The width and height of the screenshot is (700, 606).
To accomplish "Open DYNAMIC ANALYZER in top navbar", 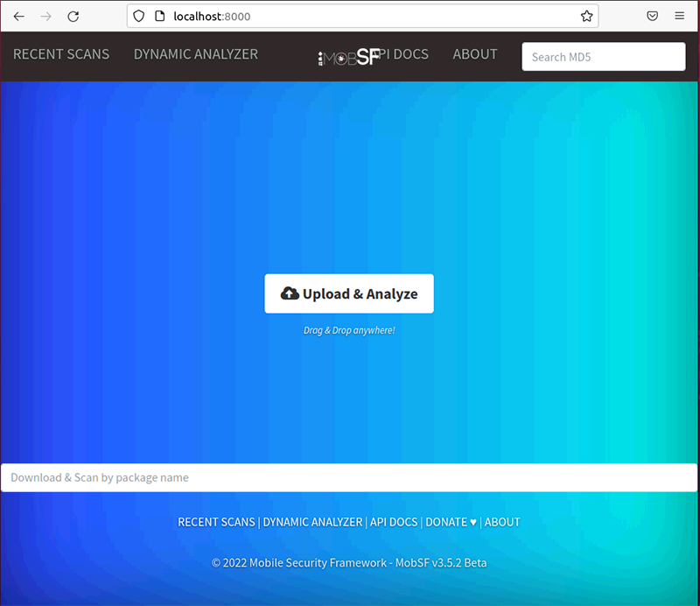I will pyautogui.click(x=196, y=54).
